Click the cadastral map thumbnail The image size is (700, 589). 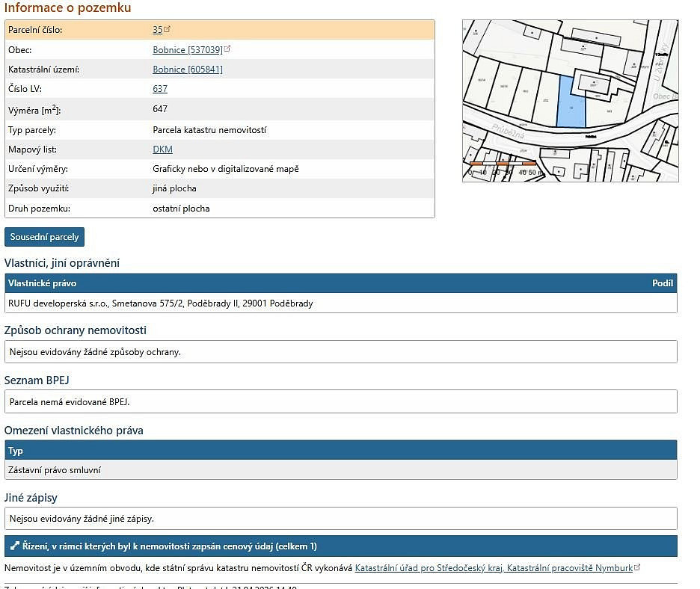tap(570, 101)
